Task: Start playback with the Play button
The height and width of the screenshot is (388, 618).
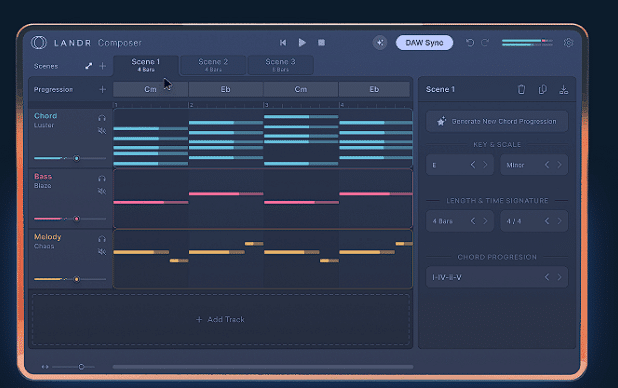Action: click(302, 43)
